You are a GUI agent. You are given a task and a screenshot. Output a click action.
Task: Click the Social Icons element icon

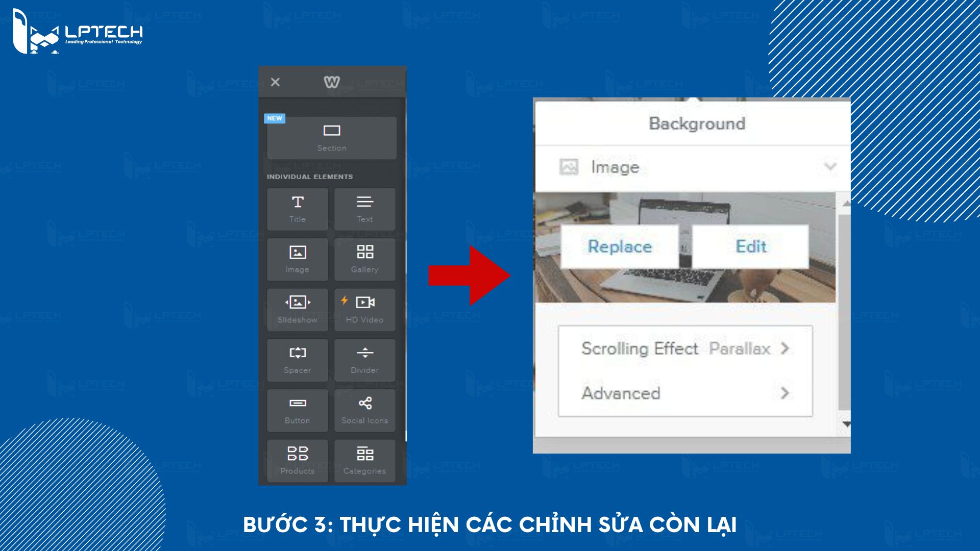pos(364,408)
